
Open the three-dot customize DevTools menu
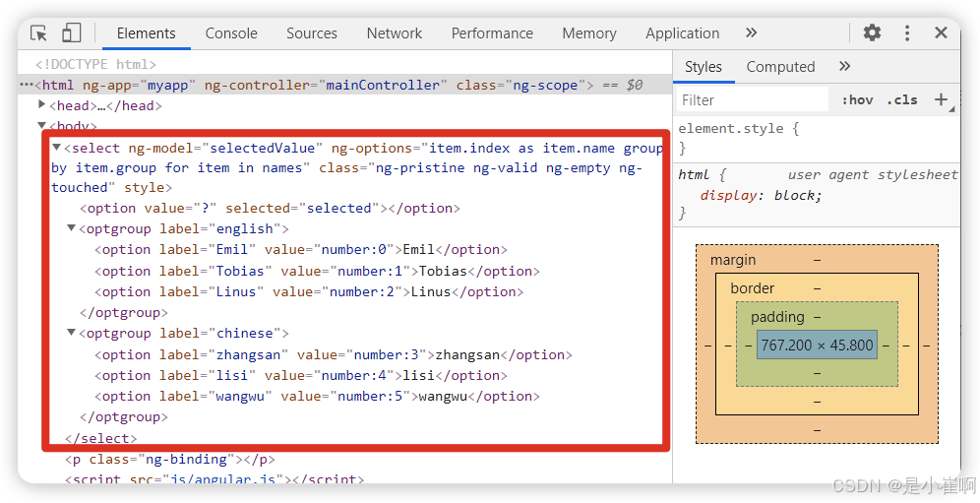click(x=907, y=32)
